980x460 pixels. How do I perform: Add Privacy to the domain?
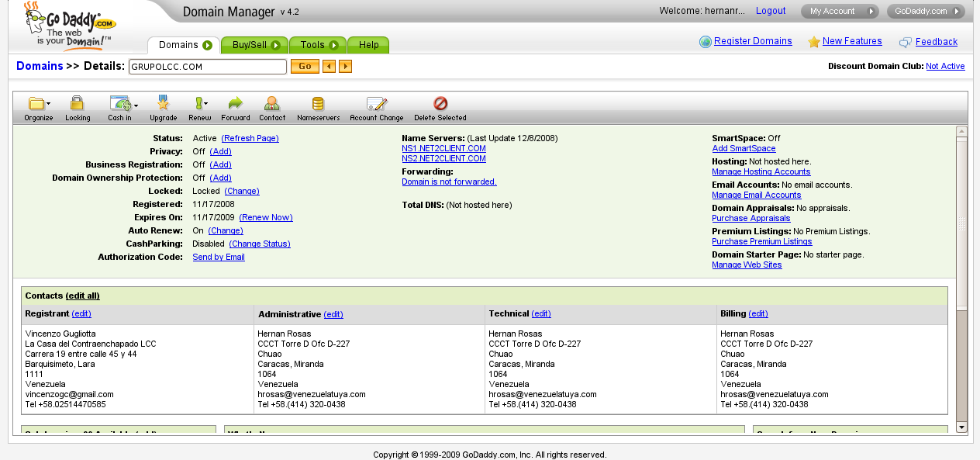(x=220, y=151)
